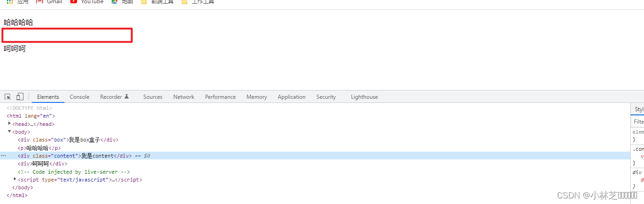This screenshot has height=204, width=644.
Task: Open the Lighthouse tab
Action: [364, 97]
